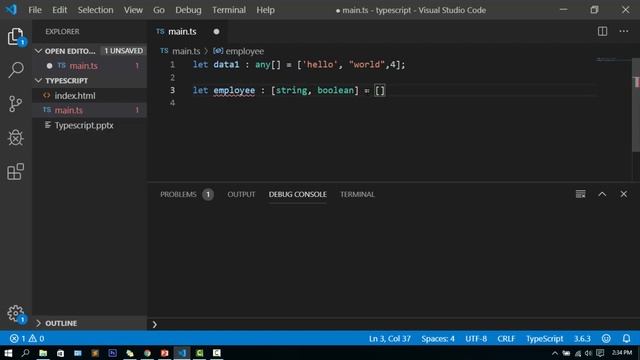Open the Action Center notification icon

coord(600,353)
